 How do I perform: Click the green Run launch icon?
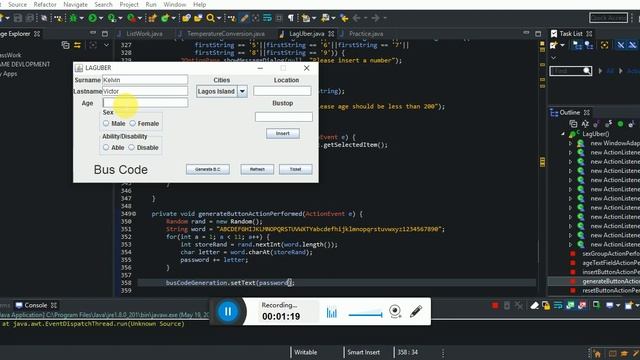coord(93,18)
